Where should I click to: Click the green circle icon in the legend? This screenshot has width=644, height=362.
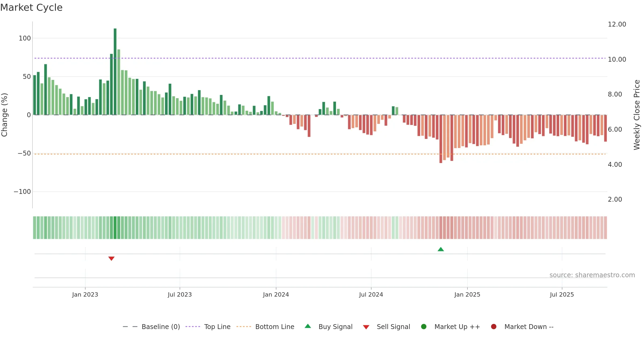coord(424,327)
